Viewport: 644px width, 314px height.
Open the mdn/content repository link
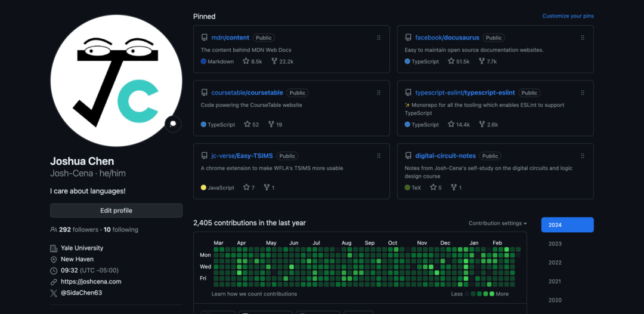coord(230,38)
